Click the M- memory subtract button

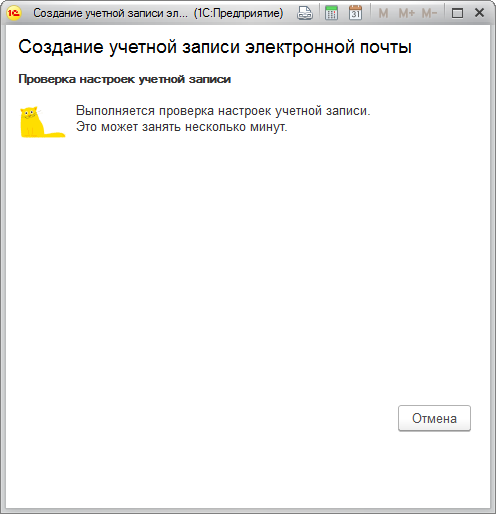429,13
